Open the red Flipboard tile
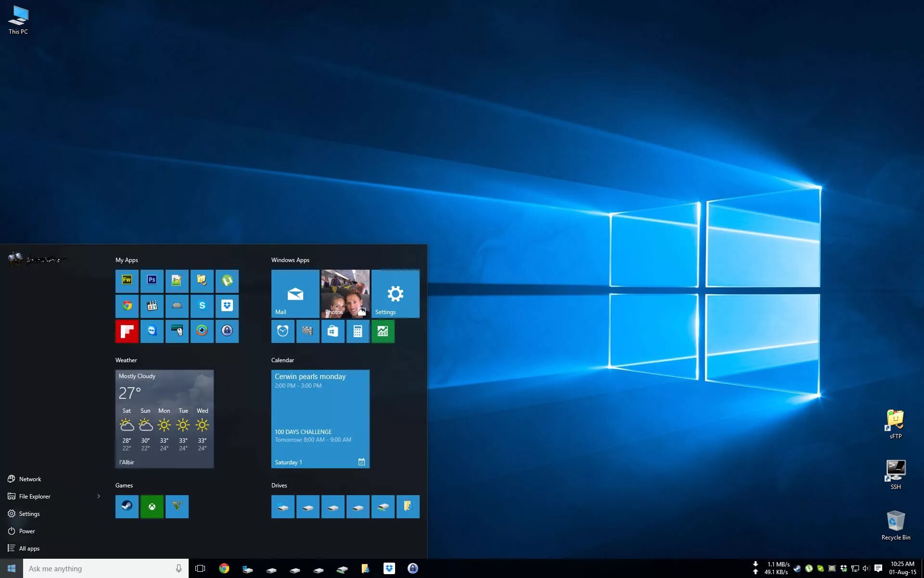 [x=127, y=331]
